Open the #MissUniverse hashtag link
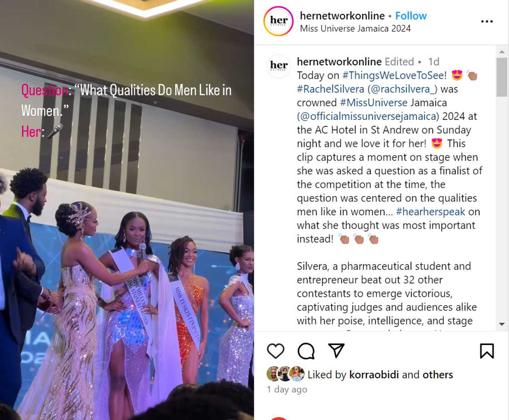The image size is (509, 420). click(373, 103)
